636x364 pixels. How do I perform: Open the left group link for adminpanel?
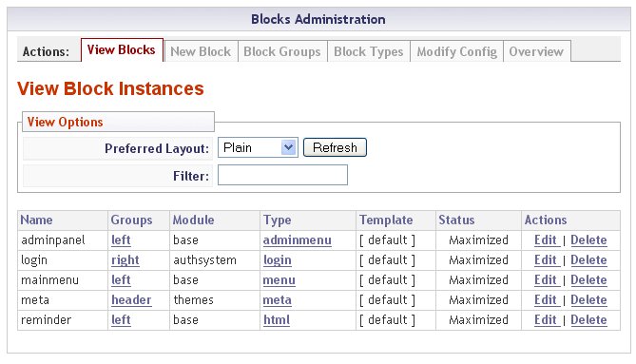point(121,239)
